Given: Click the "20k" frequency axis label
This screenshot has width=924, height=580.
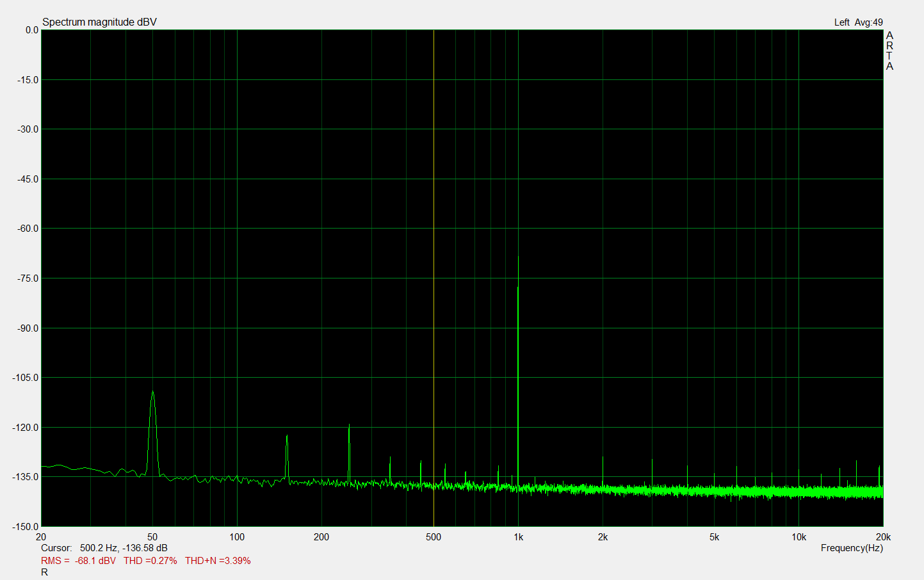Looking at the screenshot, I should (883, 537).
